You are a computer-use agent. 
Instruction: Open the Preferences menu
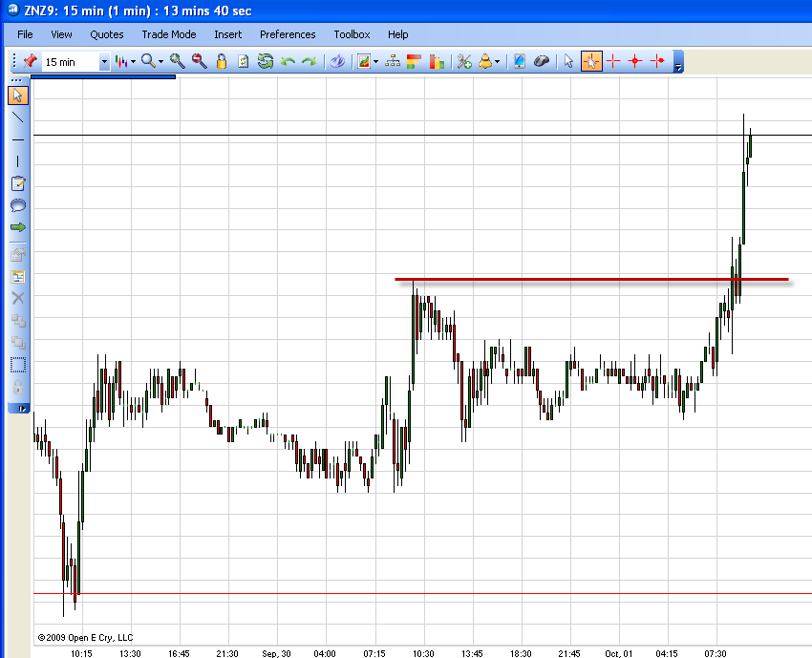tap(288, 34)
